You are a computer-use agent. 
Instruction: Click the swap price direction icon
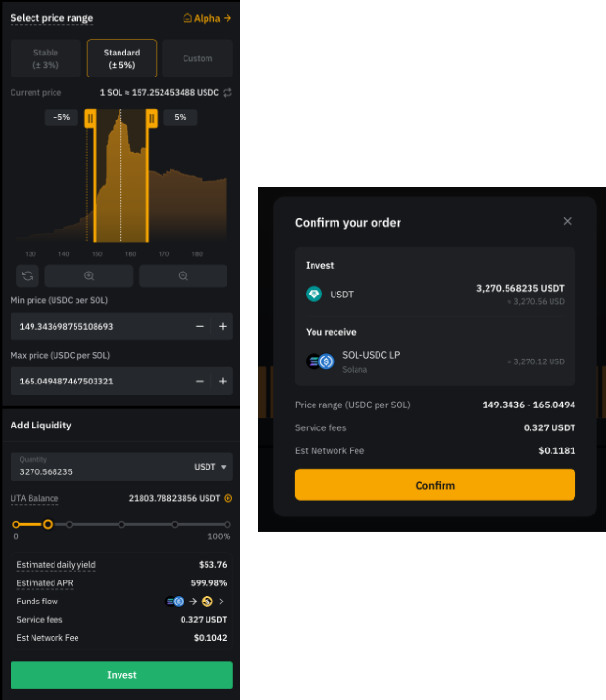pyautogui.click(x=227, y=93)
